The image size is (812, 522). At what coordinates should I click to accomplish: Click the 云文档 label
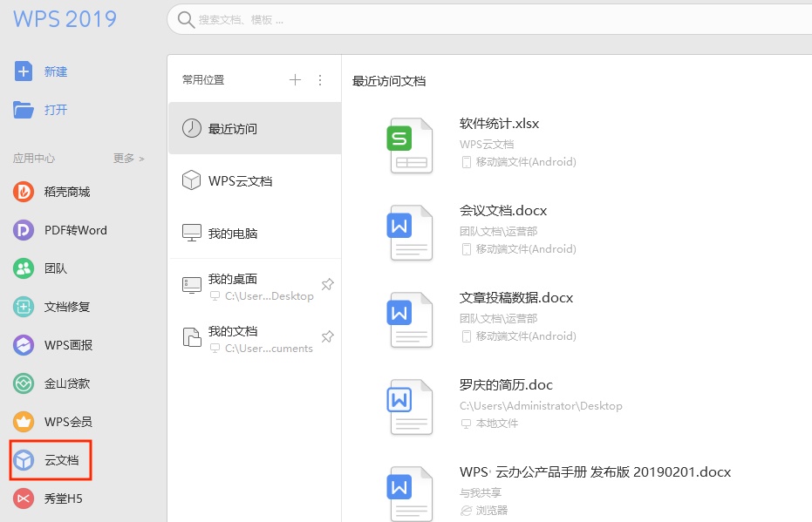pos(62,460)
